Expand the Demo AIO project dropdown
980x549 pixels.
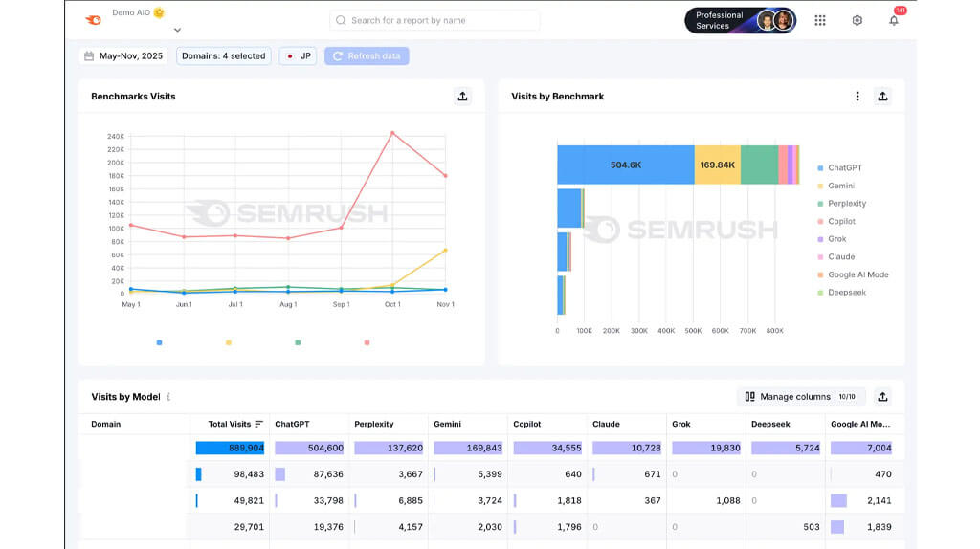tap(177, 30)
